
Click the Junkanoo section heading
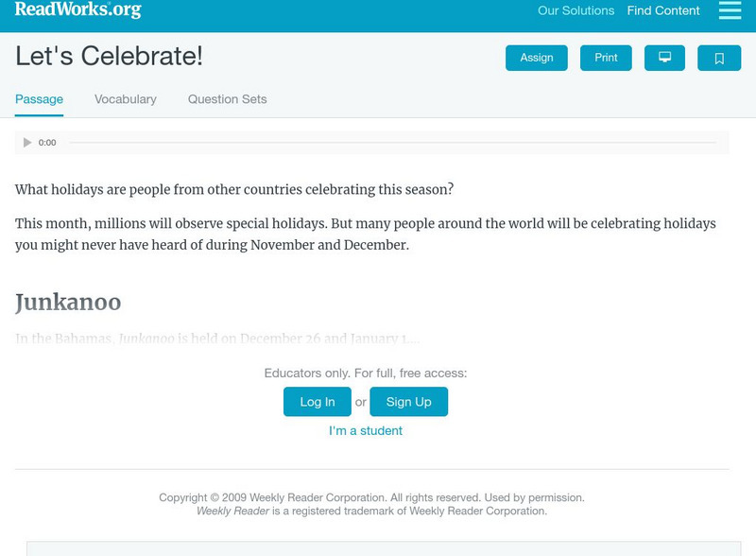(68, 303)
